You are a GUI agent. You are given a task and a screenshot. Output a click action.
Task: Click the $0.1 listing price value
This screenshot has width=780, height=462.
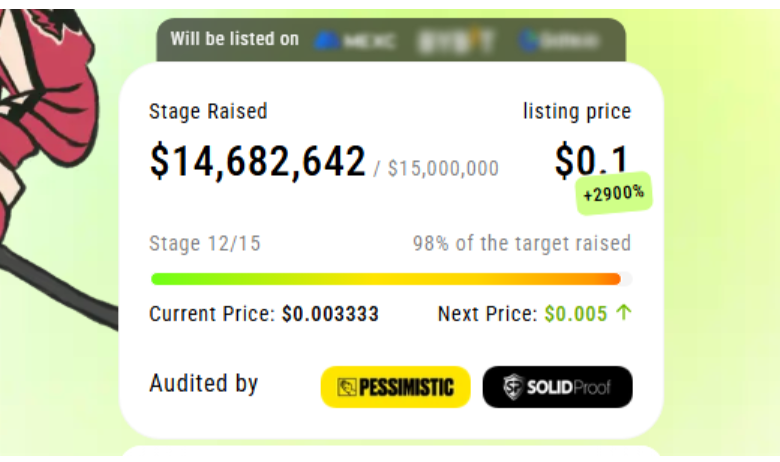[x=593, y=160]
